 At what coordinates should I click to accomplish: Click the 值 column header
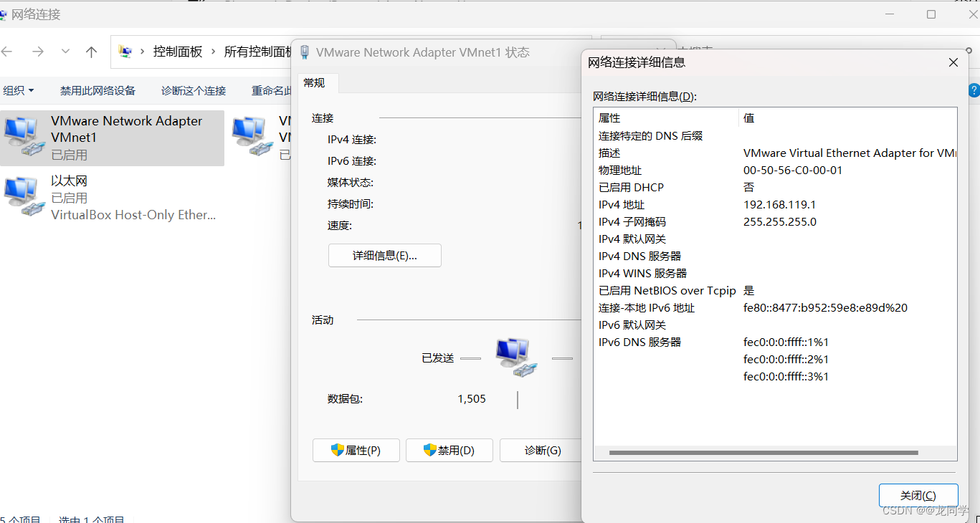coord(848,118)
